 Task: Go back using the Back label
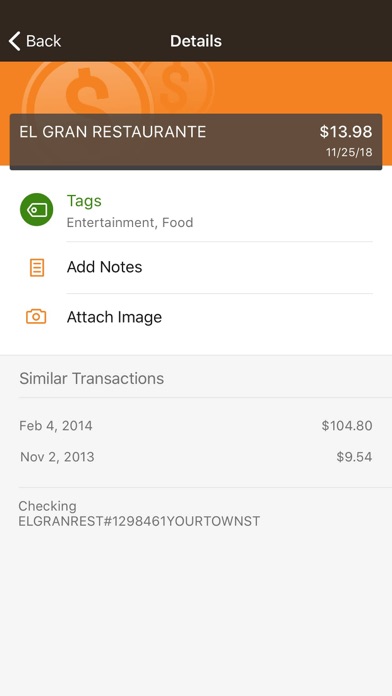[x=43, y=41]
